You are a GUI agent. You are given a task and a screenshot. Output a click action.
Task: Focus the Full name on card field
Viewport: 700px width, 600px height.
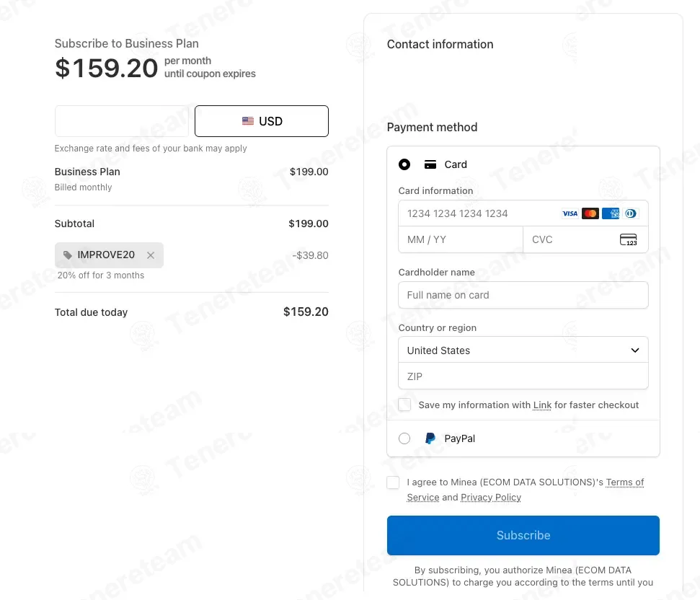click(523, 295)
